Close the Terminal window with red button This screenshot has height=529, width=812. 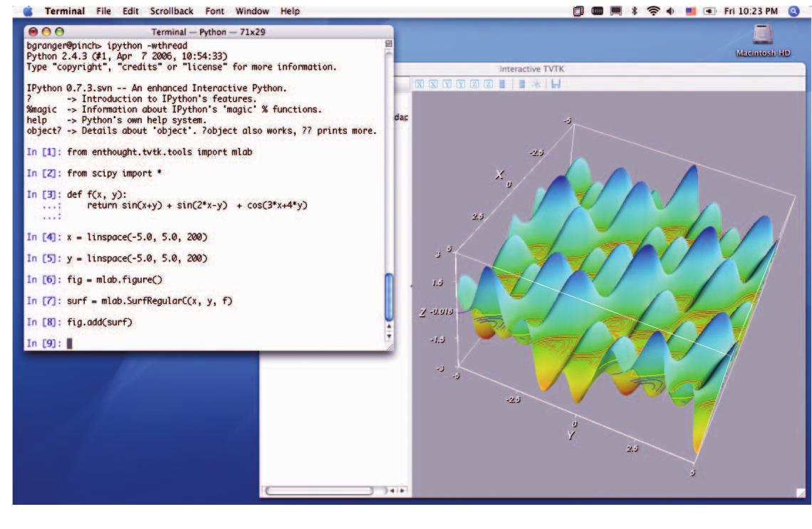(x=33, y=31)
